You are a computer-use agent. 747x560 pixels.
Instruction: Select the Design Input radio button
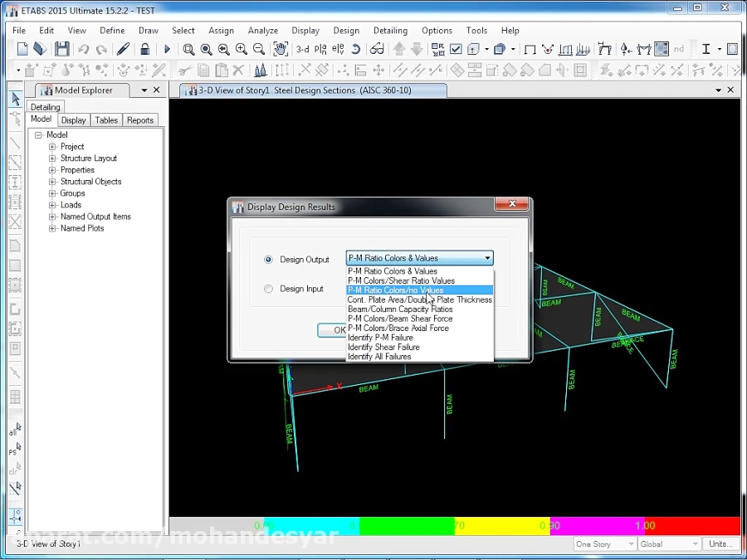tap(268, 289)
